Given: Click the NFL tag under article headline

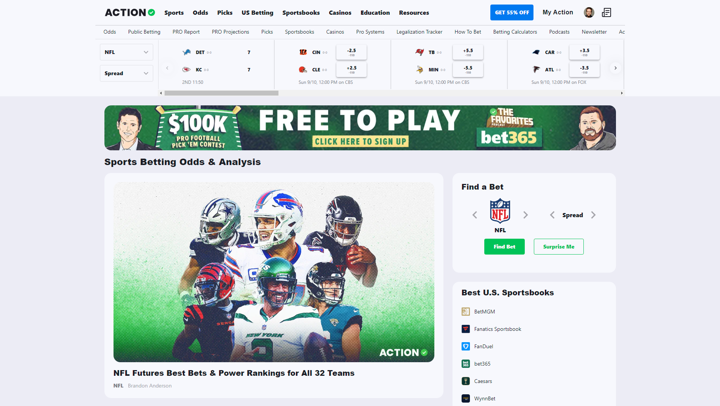Looking at the screenshot, I should (x=118, y=386).
